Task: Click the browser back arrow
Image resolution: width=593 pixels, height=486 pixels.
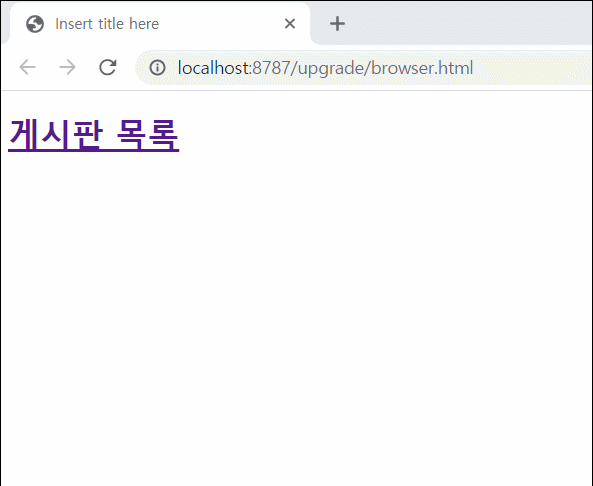Action: click(x=27, y=68)
